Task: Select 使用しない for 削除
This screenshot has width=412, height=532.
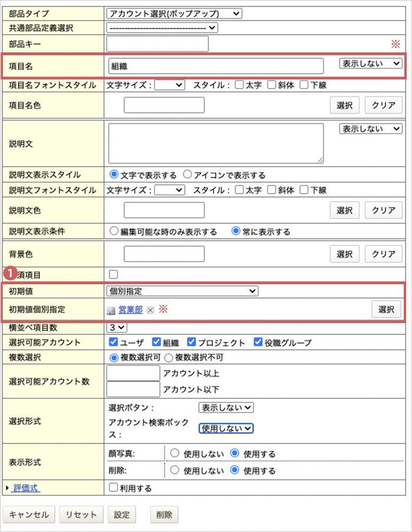Action: coord(175,470)
